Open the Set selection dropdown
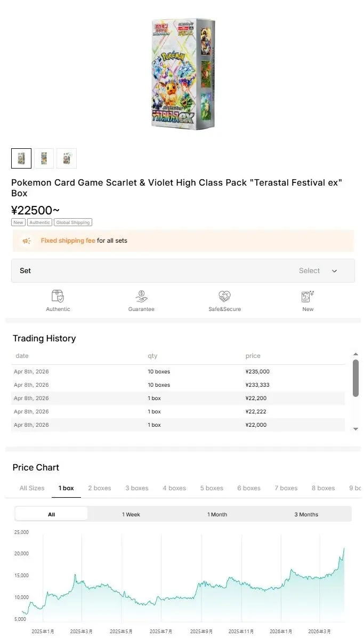The width and height of the screenshot is (364, 638). (183, 271)
